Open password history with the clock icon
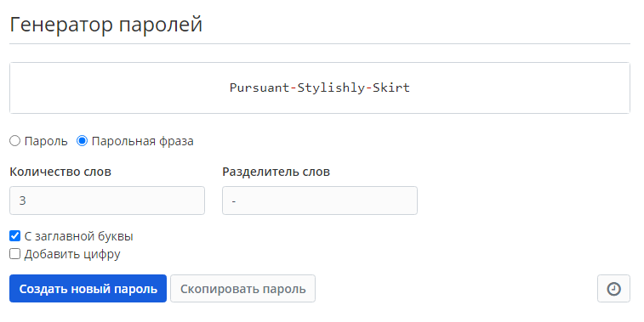This screenshot has height=322, width=644. tap(613, 289)
